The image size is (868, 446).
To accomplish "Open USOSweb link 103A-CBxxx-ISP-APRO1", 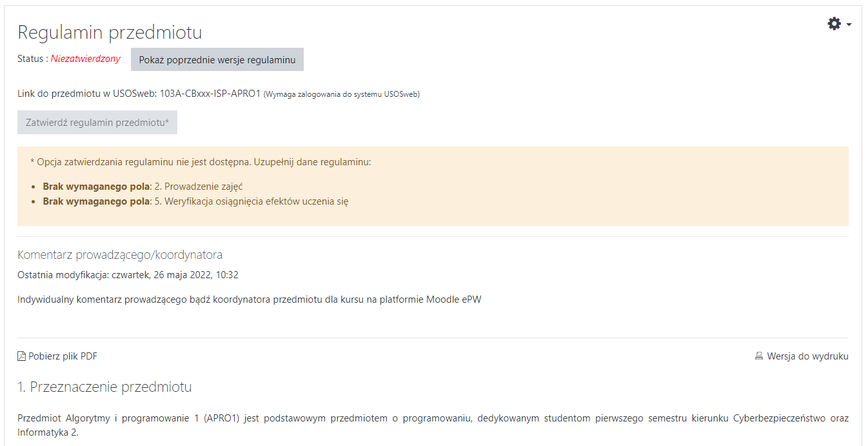I will 210,94.
